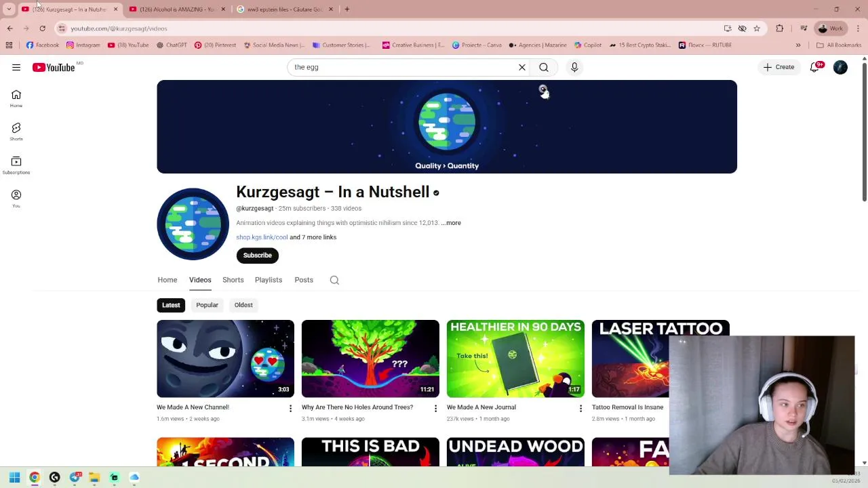Viewport: 868px width, 488px height.
Task: Open 'We Made A New Channel!' thumbnail
Action: (x=225, y=359)
